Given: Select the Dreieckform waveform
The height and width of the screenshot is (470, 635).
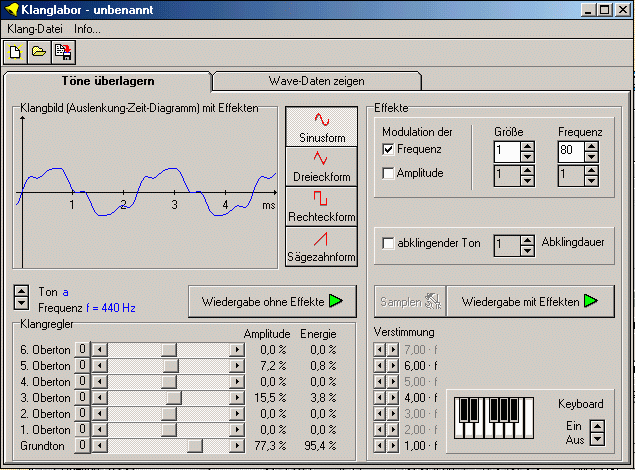Looking at the screenshot, I should coord(320,166).
